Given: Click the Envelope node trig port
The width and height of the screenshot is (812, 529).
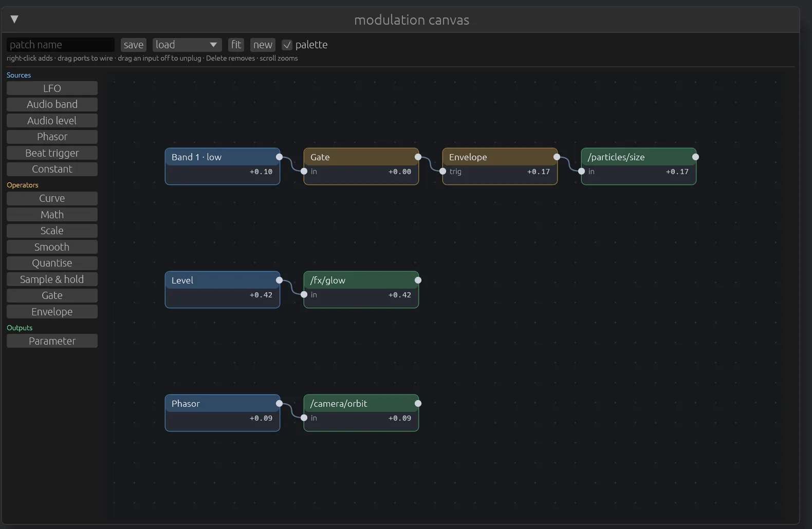Looking at the screenshot, I should click(443, 171).
